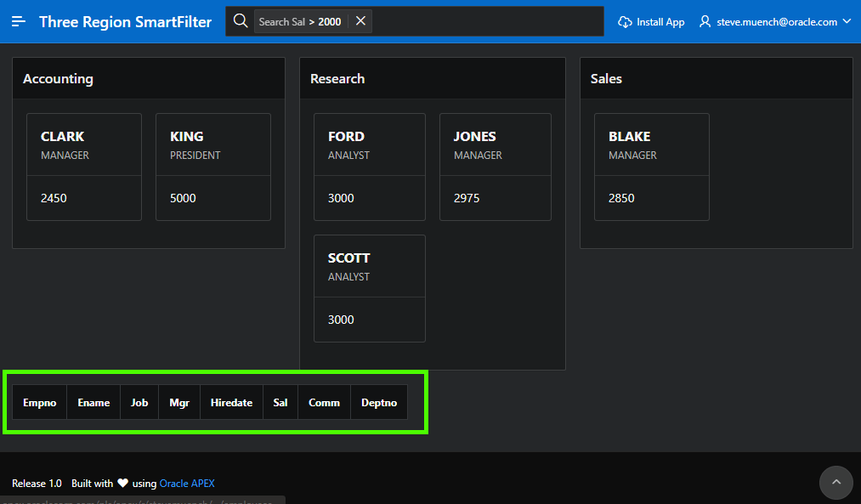Expand the user account dropdown chevron
Image resolution: width=861 pixels, height=504 pixels.
click(846, 21)
